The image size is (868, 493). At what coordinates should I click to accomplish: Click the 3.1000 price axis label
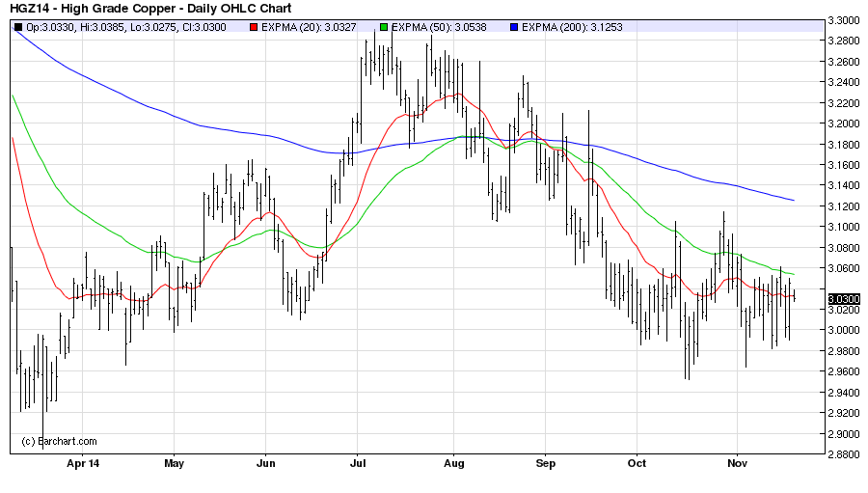point(844,227)
